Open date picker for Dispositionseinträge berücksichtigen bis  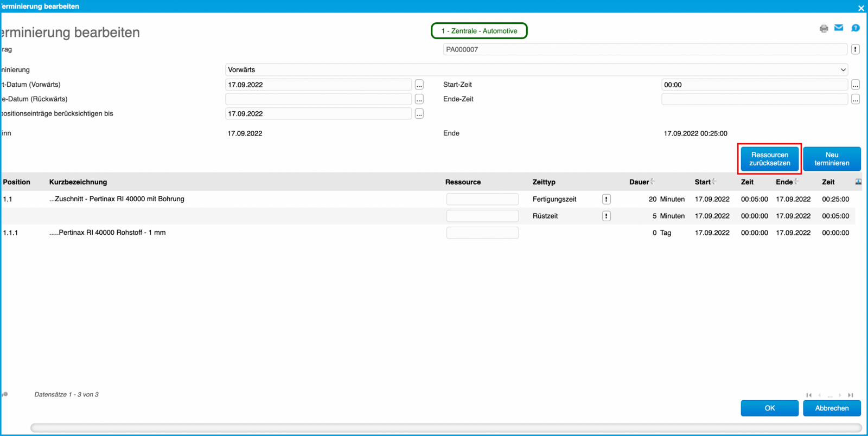(x=419, y=114)
